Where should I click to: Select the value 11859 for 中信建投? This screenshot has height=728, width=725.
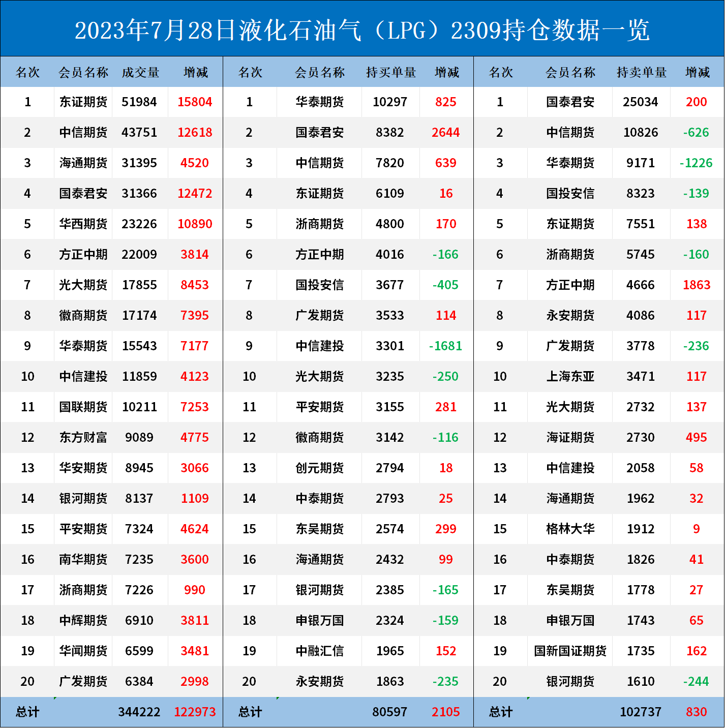click(139, 377)
